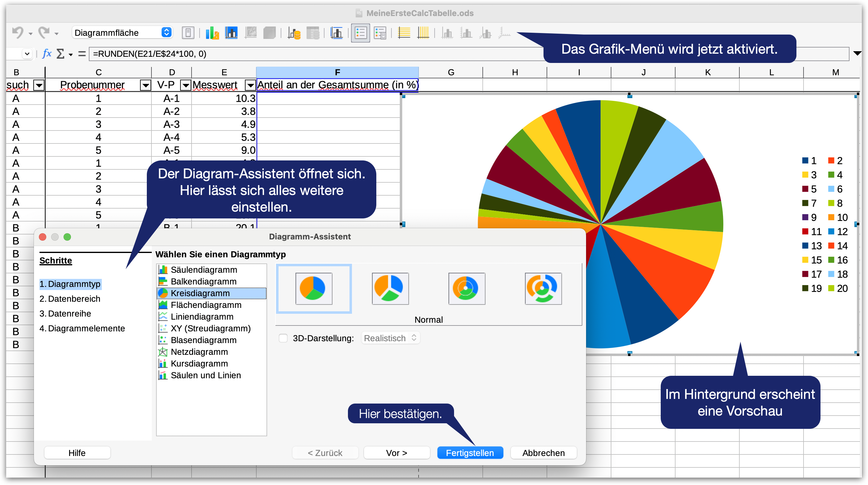Click the format selection icon
This screenshot has width=868, height=485.
coord(188,33)
